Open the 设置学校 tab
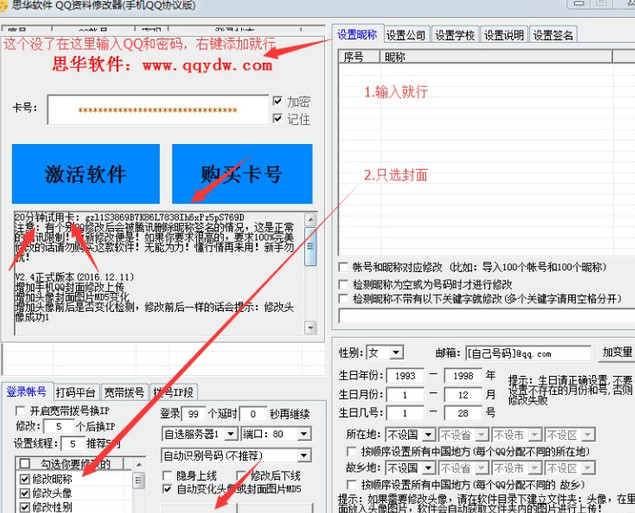The width and height of the screenshot is (635, 513). (x=455, y=35)
